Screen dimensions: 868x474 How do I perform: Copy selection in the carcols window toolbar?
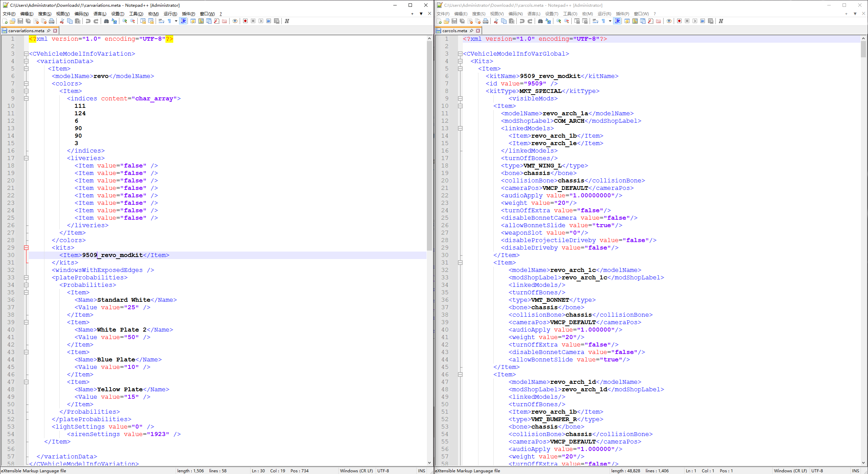pos(504,21)
